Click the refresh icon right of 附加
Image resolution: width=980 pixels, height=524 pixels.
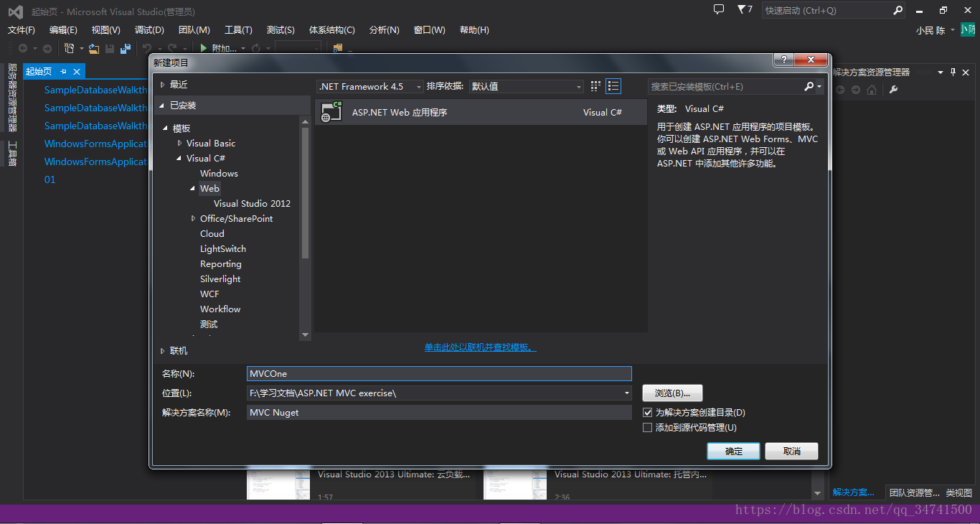point(256,48)
